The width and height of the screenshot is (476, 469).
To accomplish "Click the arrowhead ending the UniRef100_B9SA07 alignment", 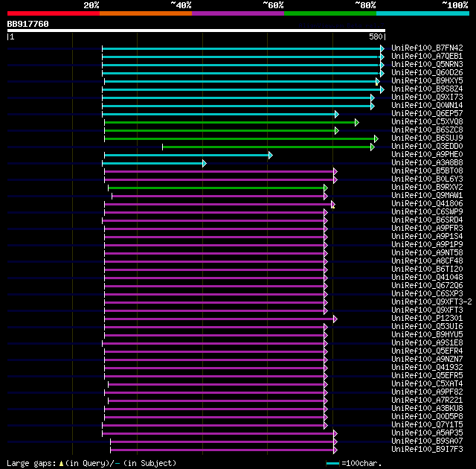I will click(x=335, y=441).
